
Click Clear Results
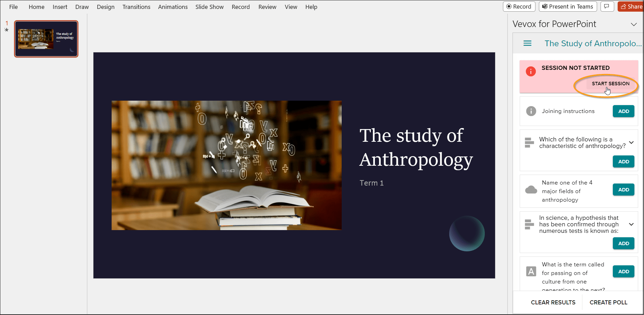point(553,302)
